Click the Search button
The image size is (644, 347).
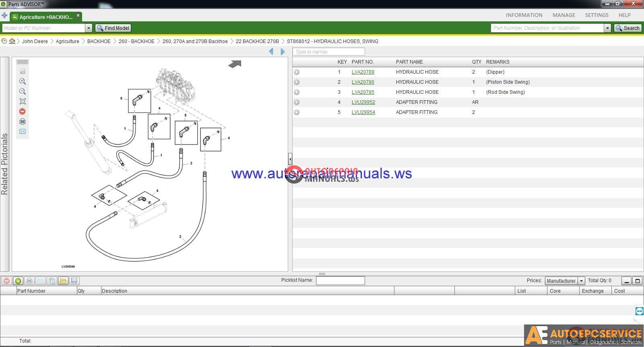[x=627, y=28]
